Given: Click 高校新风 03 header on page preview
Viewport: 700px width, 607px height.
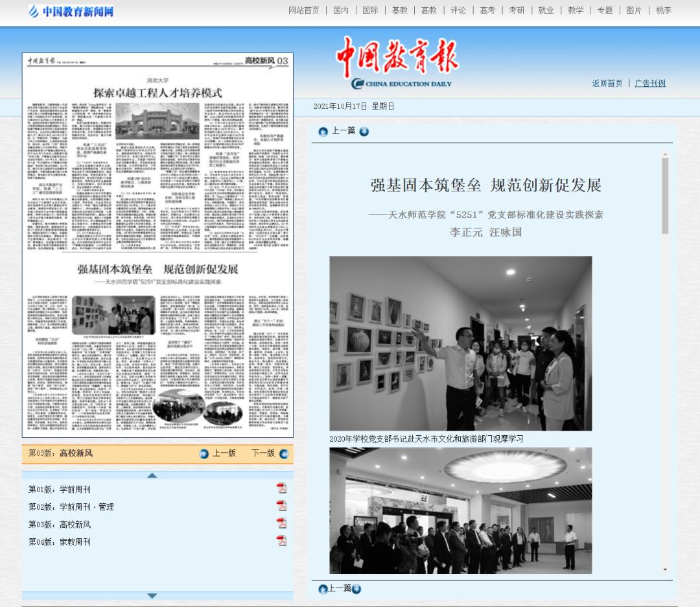Looking at the screenshot, I should pyautogui.click(x=266, y=61).
